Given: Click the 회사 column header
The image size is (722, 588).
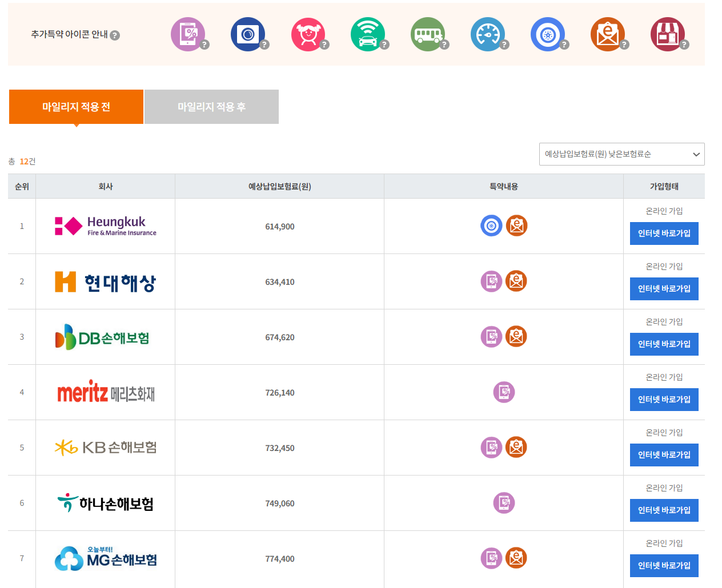Looking at the screenshot, I should click(x=106, y=187).
